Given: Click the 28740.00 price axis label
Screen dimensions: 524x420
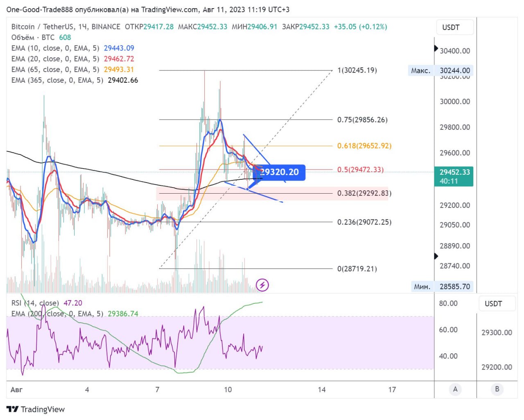Looking at the screenshot, I should coord(455,266).
